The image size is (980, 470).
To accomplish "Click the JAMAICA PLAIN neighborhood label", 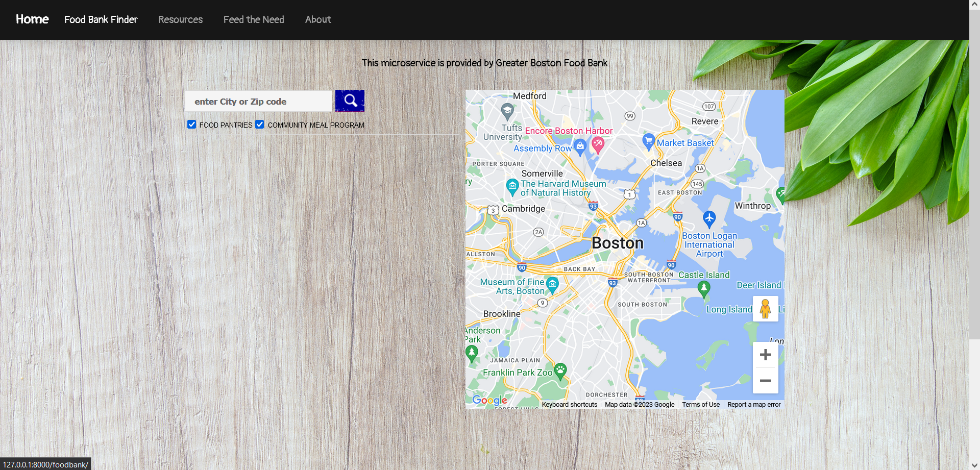I will [515, 360].
